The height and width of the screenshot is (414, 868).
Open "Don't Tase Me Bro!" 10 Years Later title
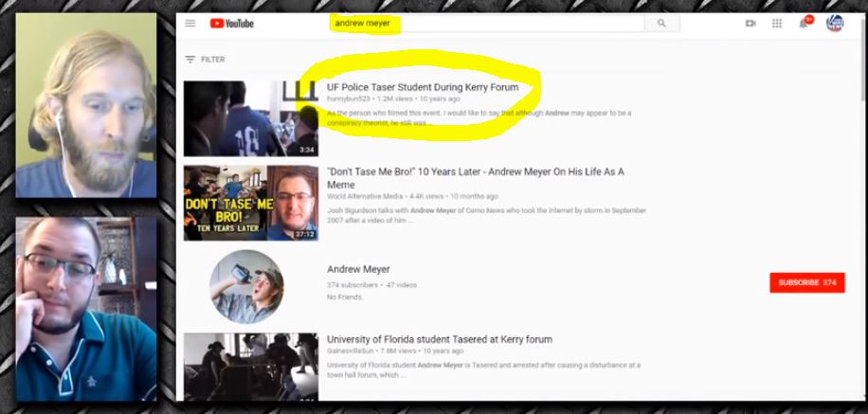pyautogui.click(x=475, y=178)
